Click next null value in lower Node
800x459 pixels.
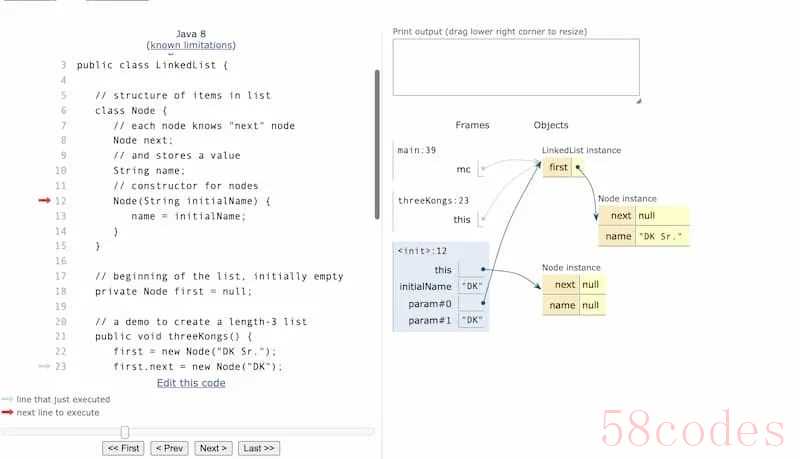point(592,284)
